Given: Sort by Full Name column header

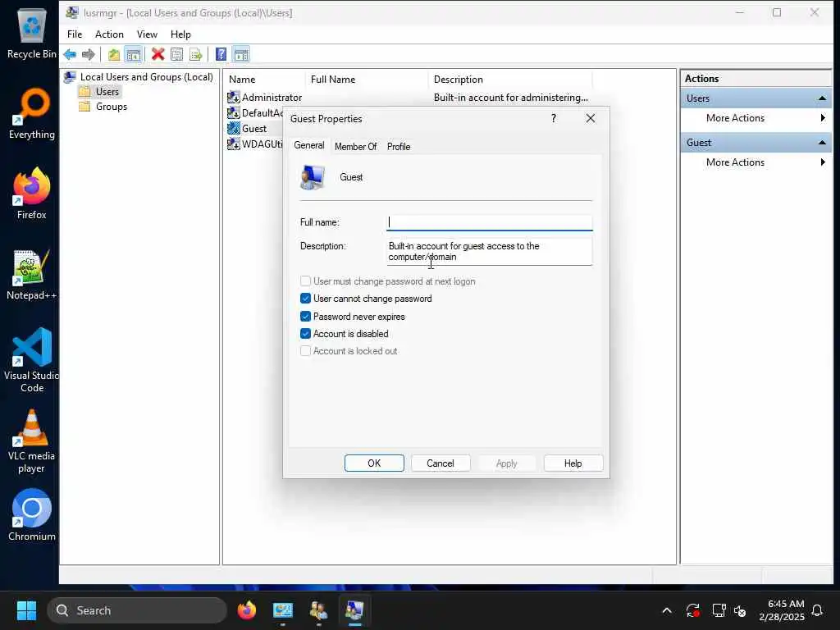Looking at the screenshot, I should (367, 80).
